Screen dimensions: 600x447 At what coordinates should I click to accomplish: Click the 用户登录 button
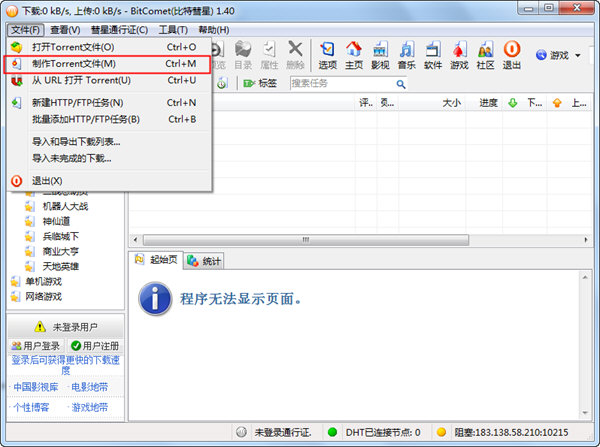coord(35,345)
